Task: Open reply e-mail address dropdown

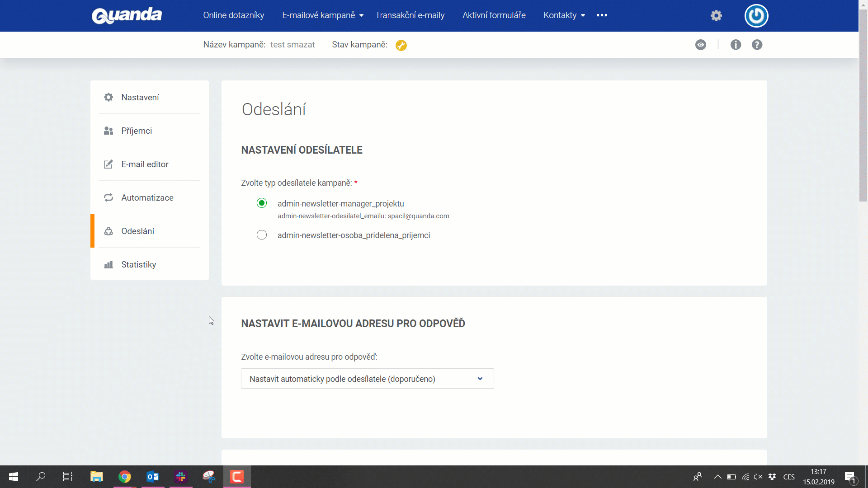Action: (367, 379)
